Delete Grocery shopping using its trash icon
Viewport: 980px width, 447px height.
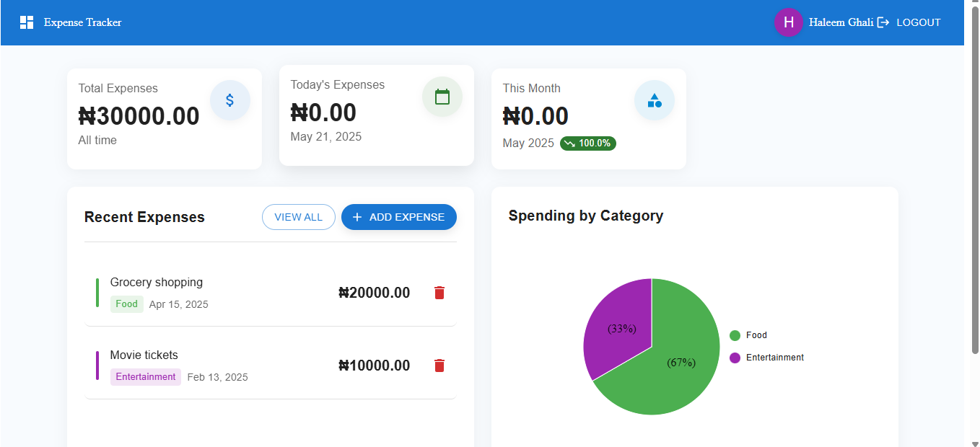pyautogui.click(x=439, y=293)
